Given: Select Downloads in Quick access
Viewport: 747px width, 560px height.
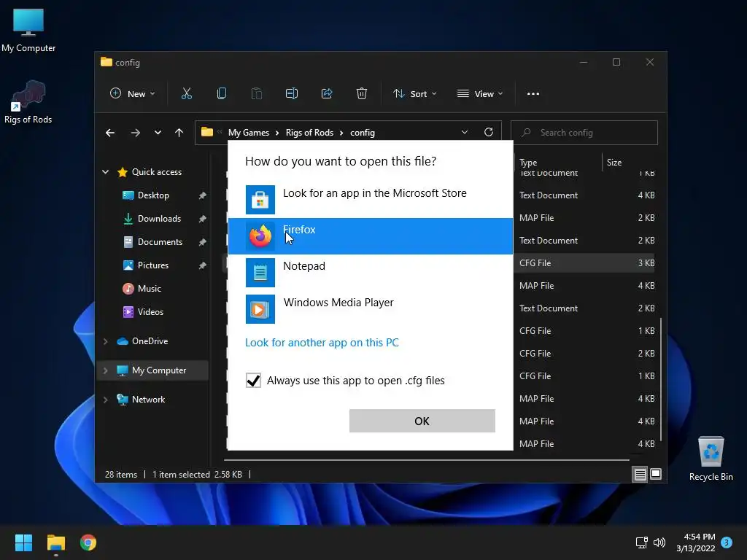Looking at the screenshot, I should click(x=159, y=219).
